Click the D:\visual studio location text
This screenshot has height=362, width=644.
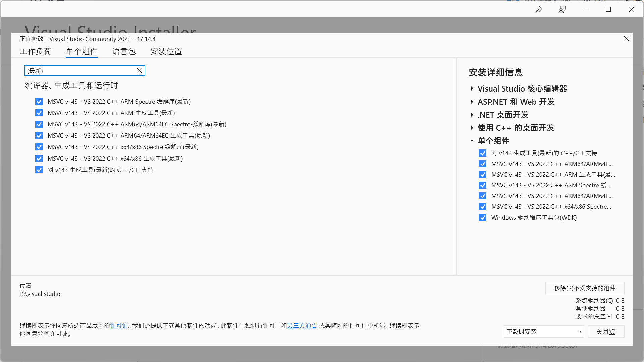(40, 294)
